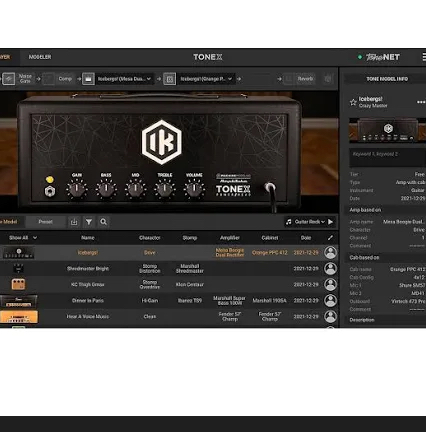The height and width of the screenshot is (432, 426).
Task: Click user avatar in Shredmaster Bright row
Action: [x=330, y=269]
